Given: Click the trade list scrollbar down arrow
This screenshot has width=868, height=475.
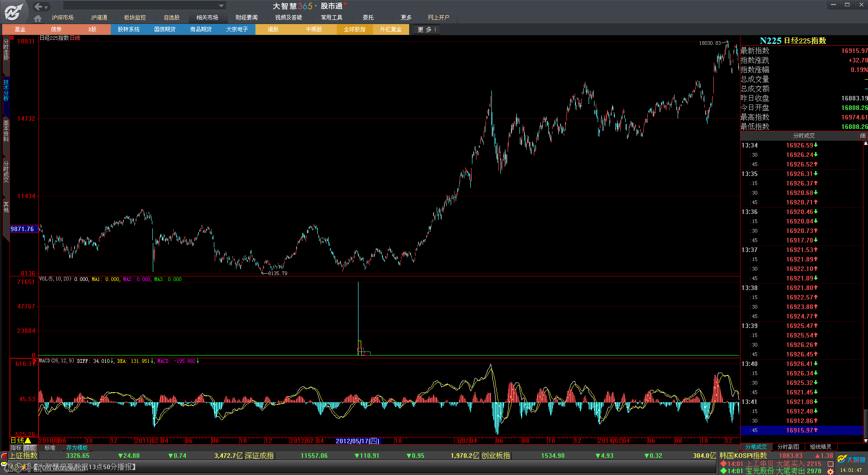Looking at the screenshot, I should tap(866, 441).
